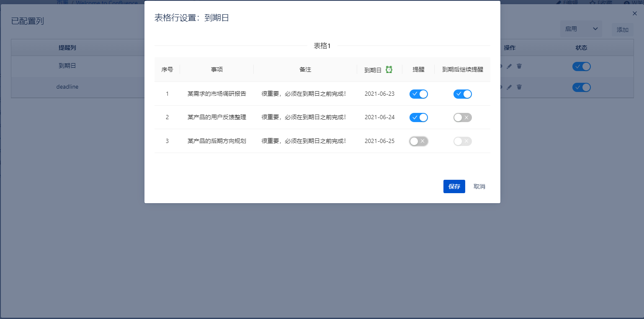
Task: Click the pencil edit icon in the deadline row
Action: [x=509, y=87]
